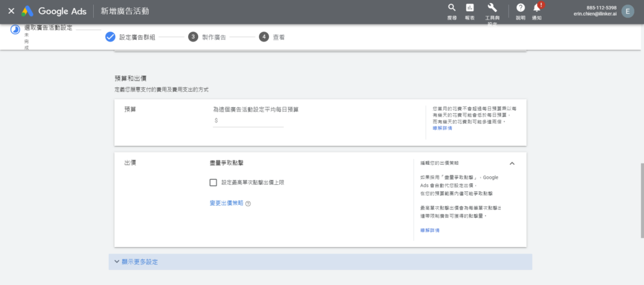Viewport: 644px width, 285px height.
Task: Focus the average daily budget $ input field
Action: click(x=248, y=121)
